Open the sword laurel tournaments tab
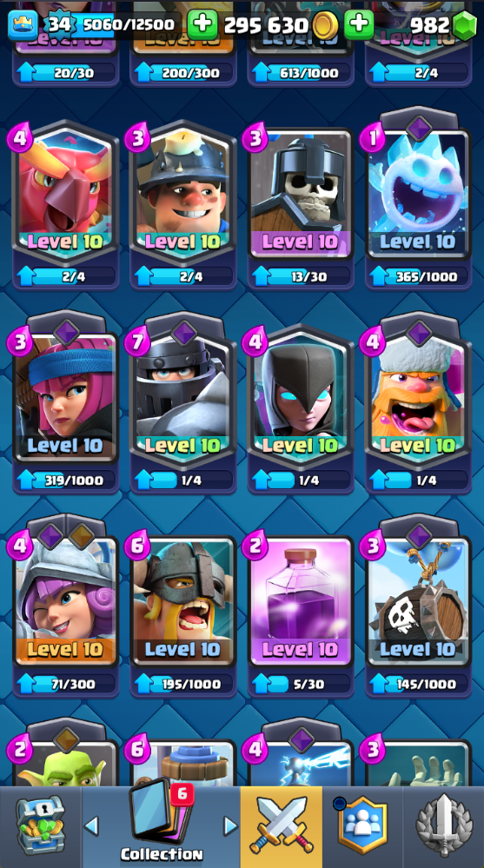This screenshot has width=484, height=868. [444, 825]
